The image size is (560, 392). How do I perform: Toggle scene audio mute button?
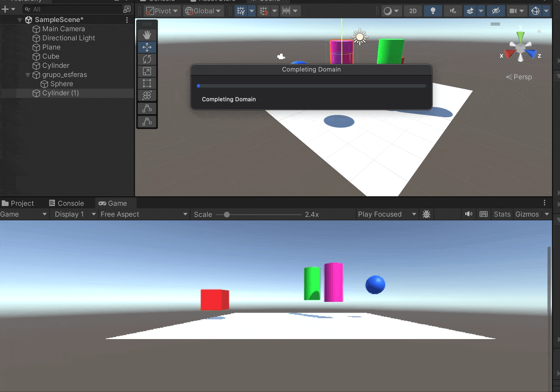[x=453, y=11]
